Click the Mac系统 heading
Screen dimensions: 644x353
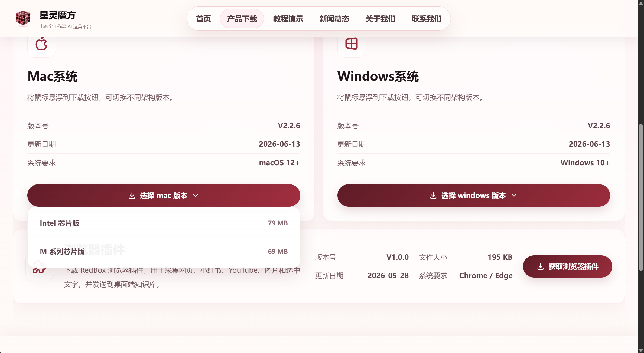point(53,76)
